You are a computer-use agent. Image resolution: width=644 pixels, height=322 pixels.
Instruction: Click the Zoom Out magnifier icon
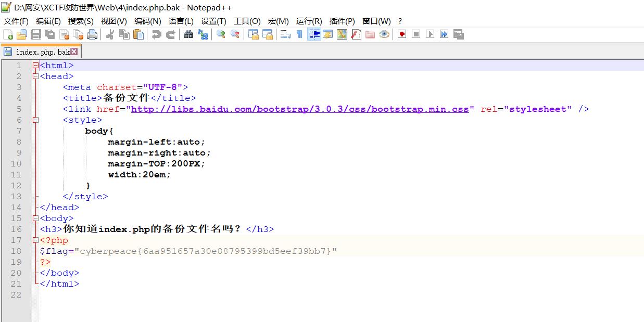(235, 34)
